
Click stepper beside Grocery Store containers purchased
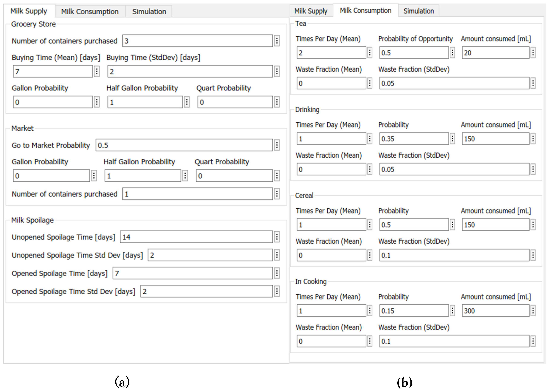(277, 41)
